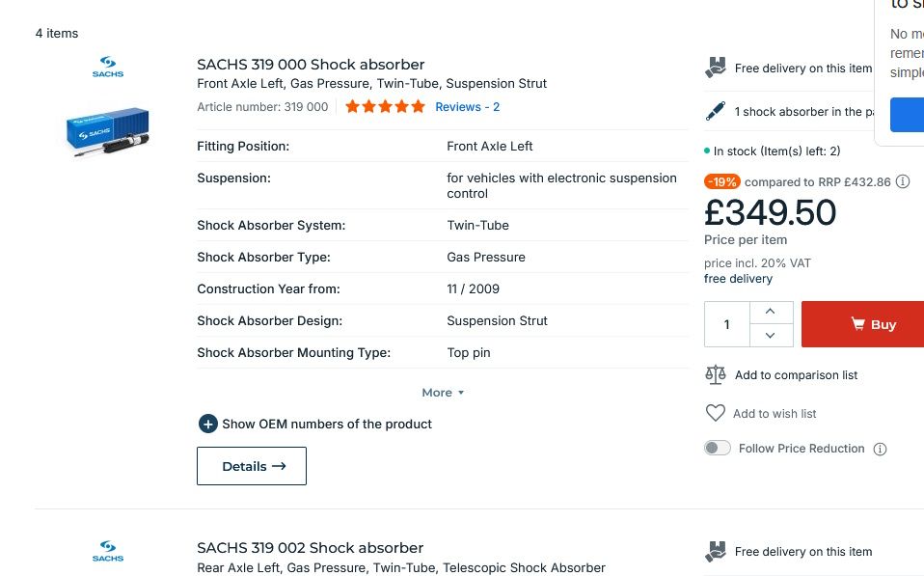Open SACHS 319 000 Shock absorber title

311,65
